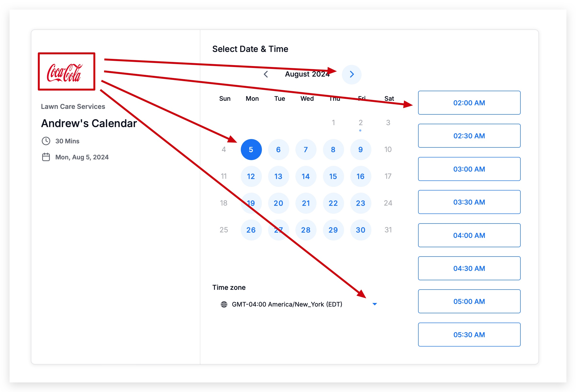Choose August 9 on the calendar
Image resolution: width=576 pixels, height=392 pixels.
[360, 150]
